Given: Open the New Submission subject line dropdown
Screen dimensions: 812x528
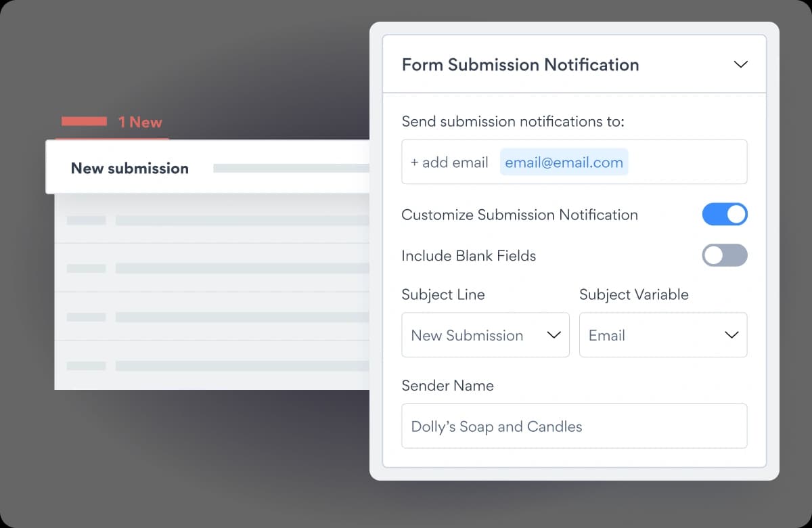Looking at the screenshot, I should (485, 335).
